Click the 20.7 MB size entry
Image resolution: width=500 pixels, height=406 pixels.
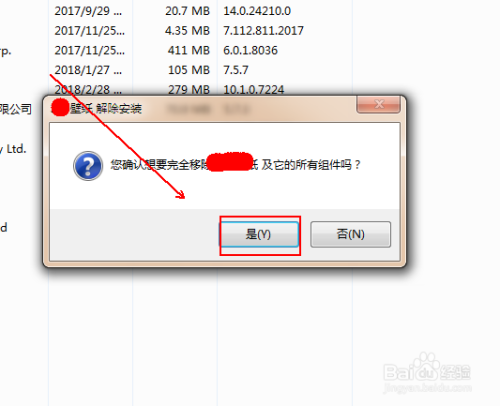[x=187, y=11]
